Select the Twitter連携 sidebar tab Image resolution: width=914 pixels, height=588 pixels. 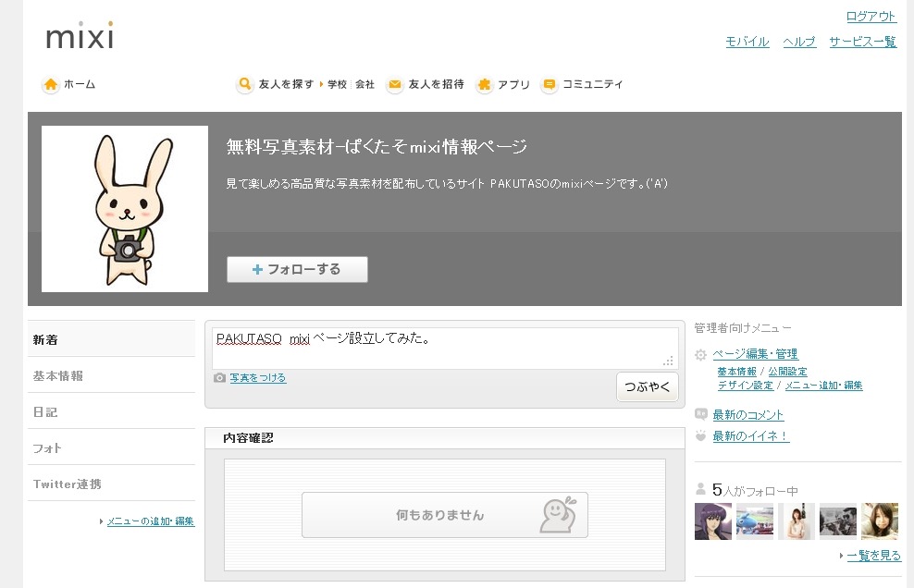[x=111, y=484]
